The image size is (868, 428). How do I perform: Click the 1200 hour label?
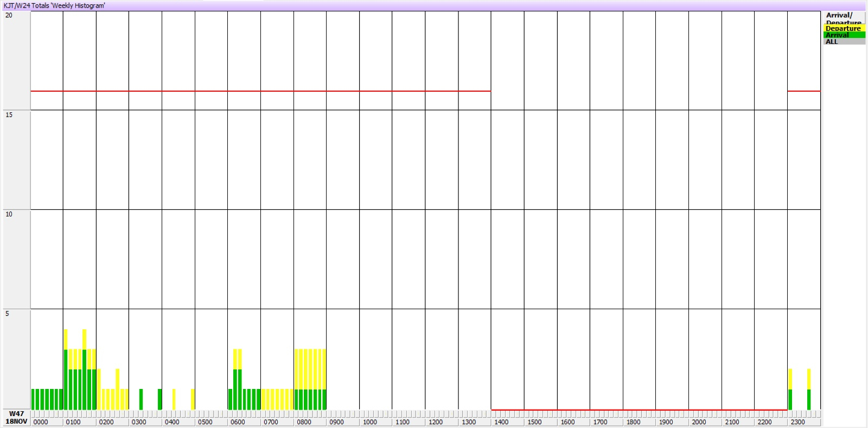436,422
